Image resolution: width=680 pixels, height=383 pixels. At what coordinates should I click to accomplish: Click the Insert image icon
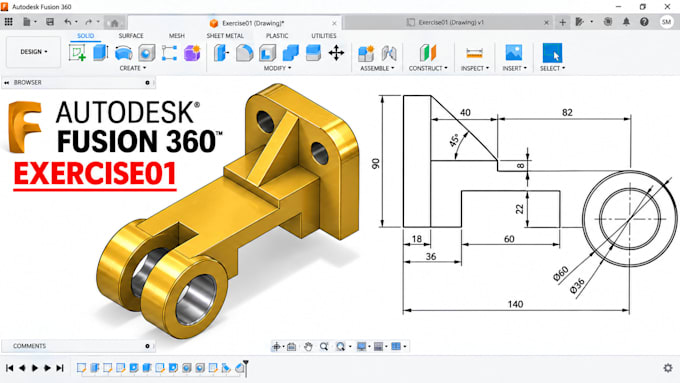[514, 53]
